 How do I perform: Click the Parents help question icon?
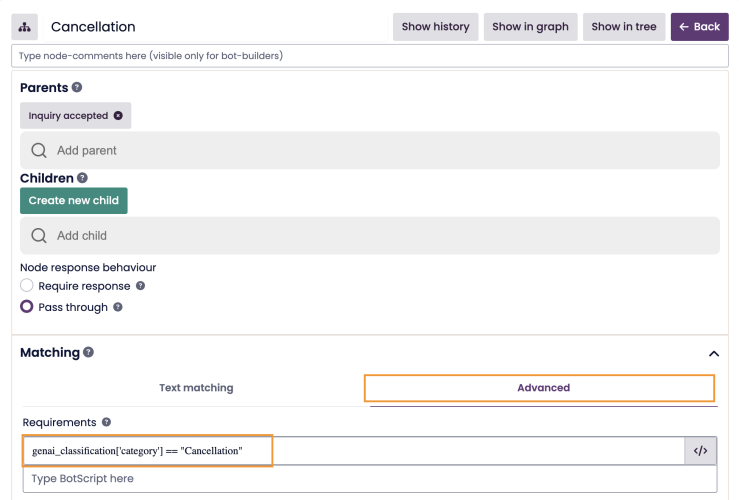[77, 88]
